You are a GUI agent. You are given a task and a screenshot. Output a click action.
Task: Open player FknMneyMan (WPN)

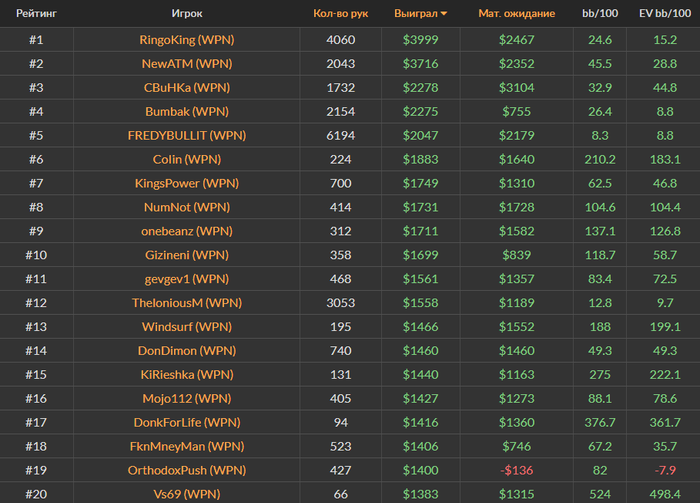tap(187, 446)
